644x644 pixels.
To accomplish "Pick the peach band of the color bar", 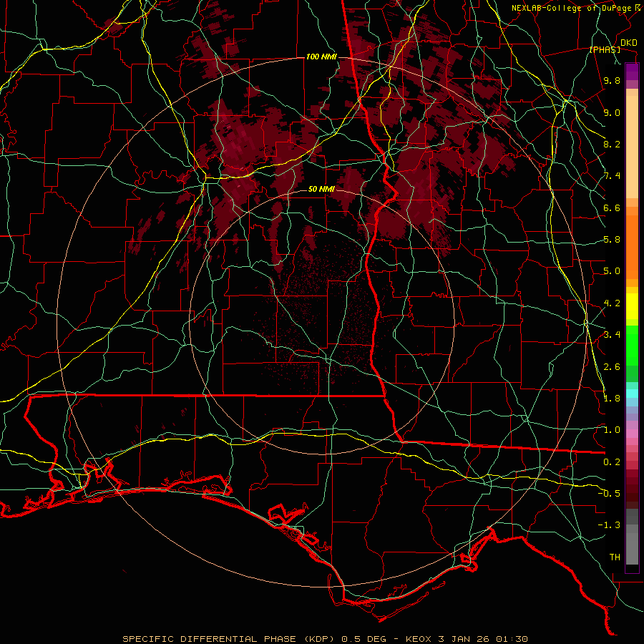I will point(632,147).
